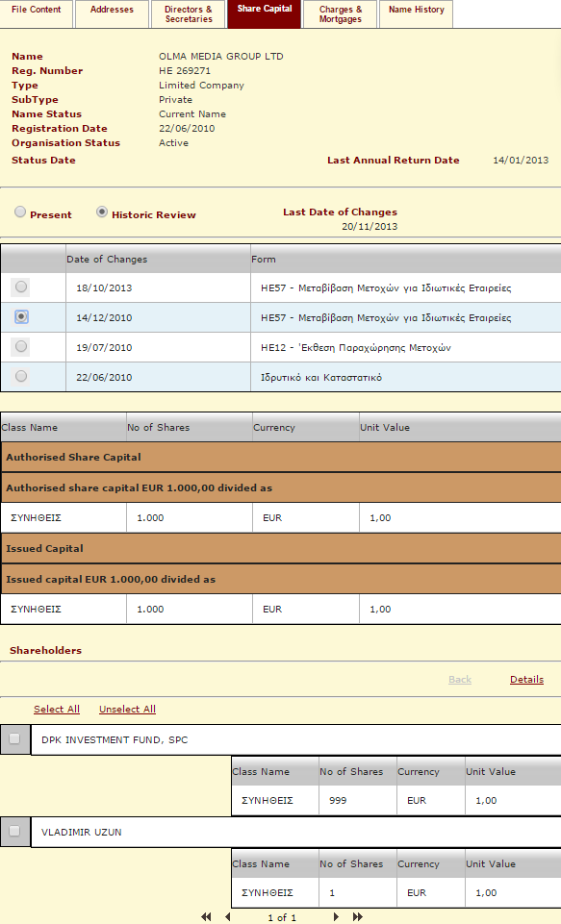This screenshot has height=924, width=561.
Task: Select the 18/10/2013 change row radio
Action: point(21,287)
